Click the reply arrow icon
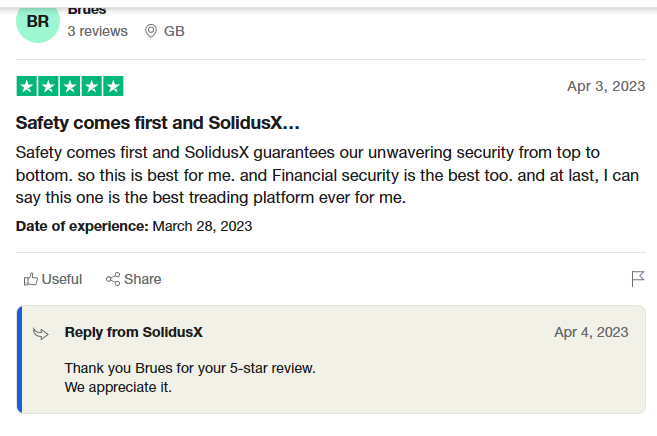Image resolution: width=657 pixels, height=436 pixels. tap(41, 333)
